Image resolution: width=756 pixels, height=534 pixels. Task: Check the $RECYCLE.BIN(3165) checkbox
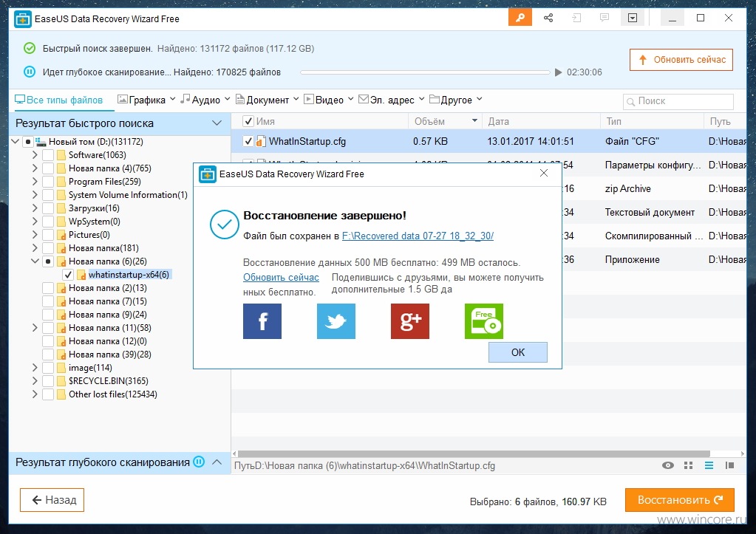48,380
